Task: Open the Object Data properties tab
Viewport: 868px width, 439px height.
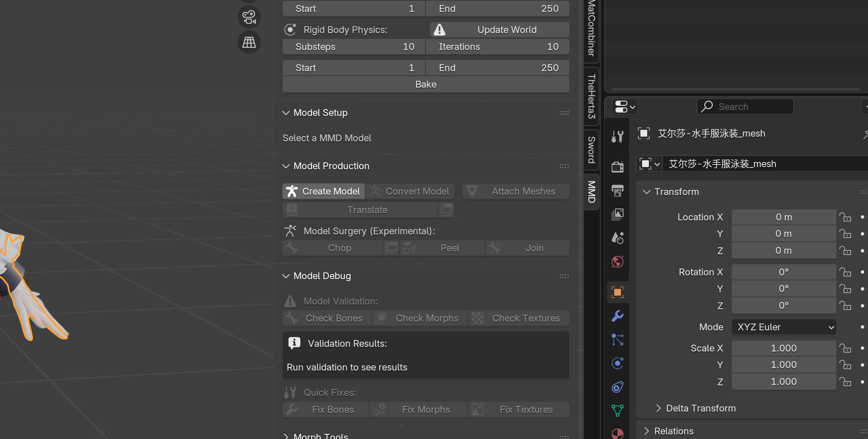Action: pos(618,410)
